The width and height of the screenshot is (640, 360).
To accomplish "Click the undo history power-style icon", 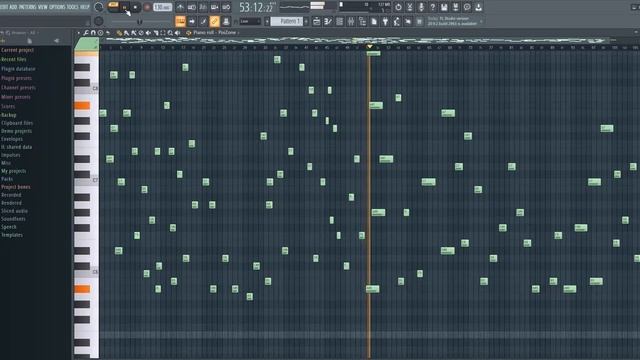I will 398,7.
